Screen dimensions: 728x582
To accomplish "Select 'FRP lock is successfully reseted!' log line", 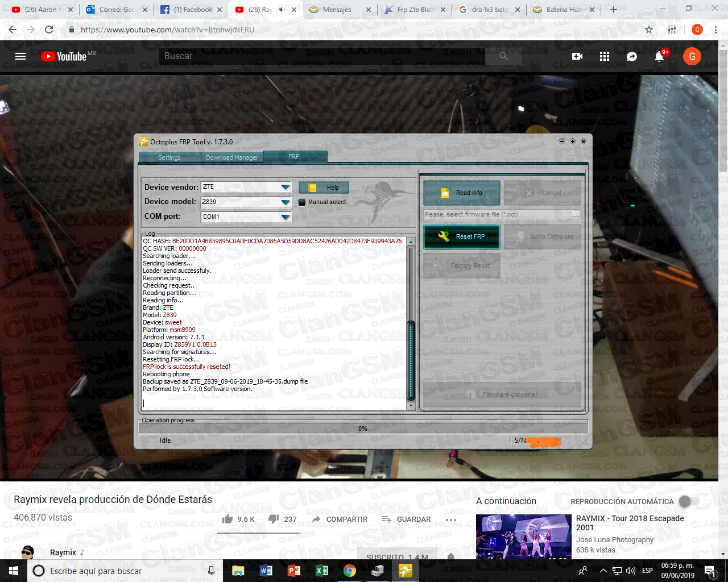I will coord(187,367).
